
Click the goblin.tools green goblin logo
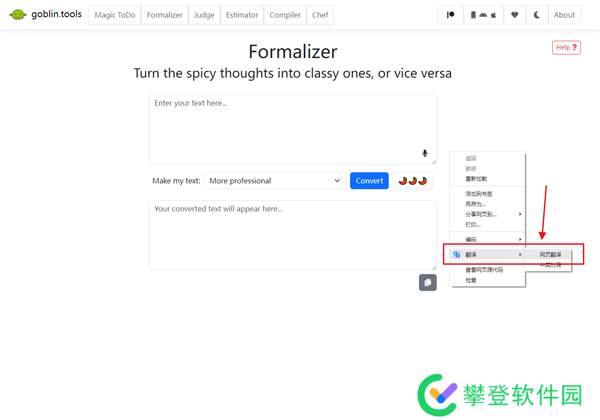coord(18,15)
